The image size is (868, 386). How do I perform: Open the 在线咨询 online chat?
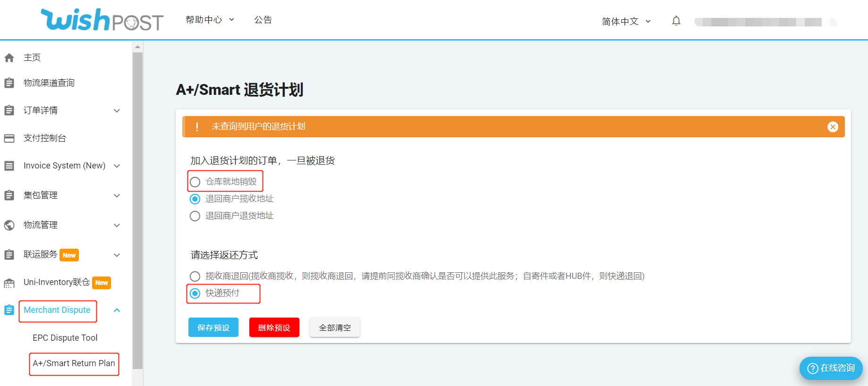point(831,368)
